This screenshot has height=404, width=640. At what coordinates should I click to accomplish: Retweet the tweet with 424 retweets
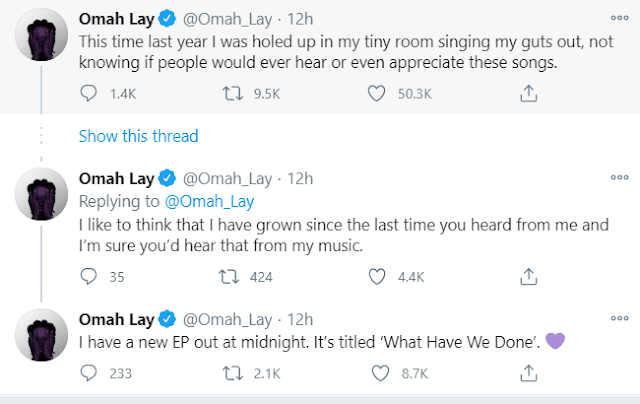pos(232,277)
